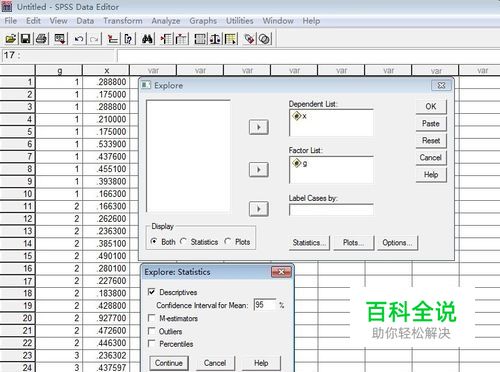Click the cell containing .927700
The width and height of the screenshot is (500, 372).
106,318
